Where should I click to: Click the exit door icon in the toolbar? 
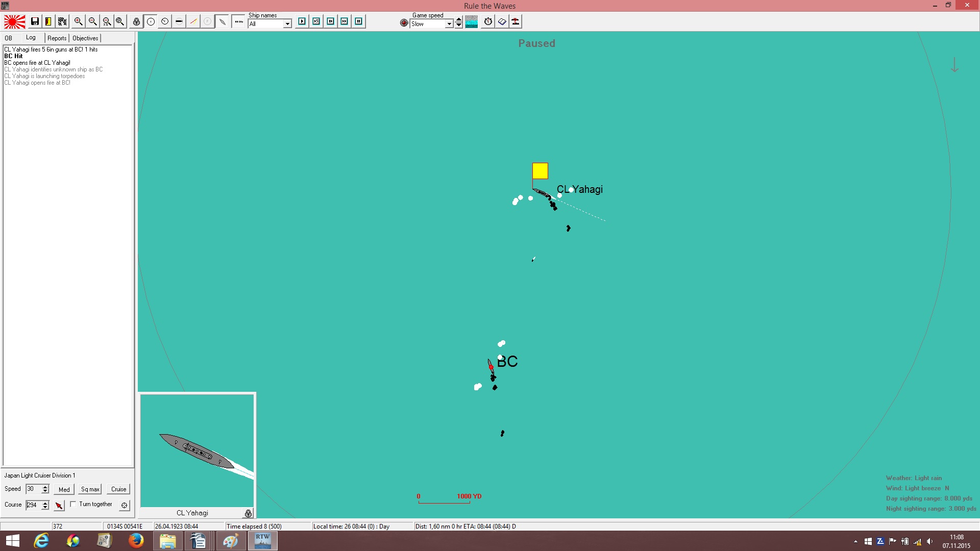pos(48,21)
